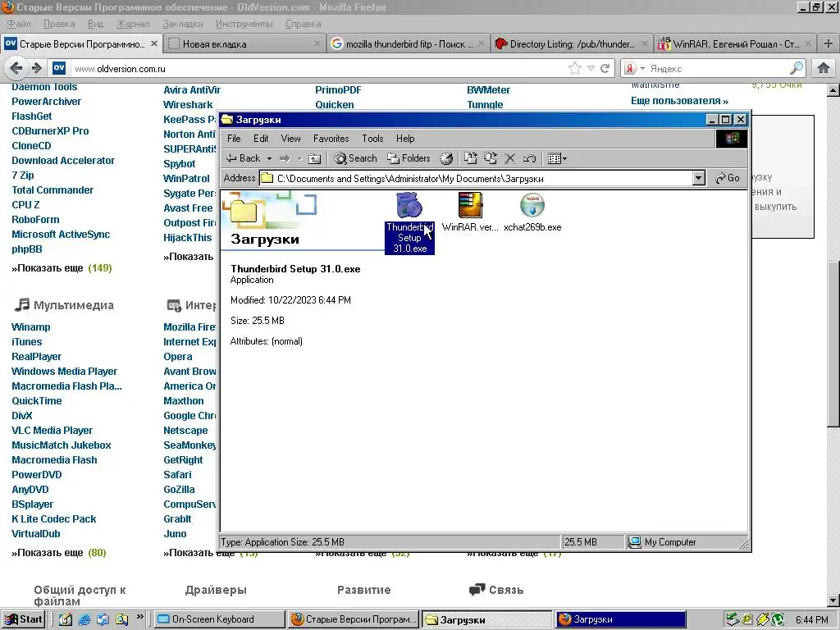
Task: Go up one folder level in Explorer
Action: pyautogui.click(x=315, y=158)
